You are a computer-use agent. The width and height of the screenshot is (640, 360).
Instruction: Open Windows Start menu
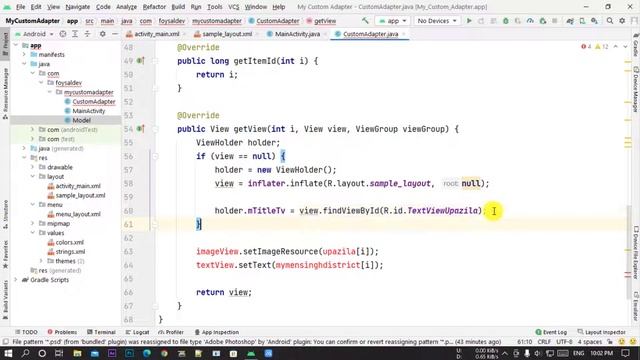[8, 353]
